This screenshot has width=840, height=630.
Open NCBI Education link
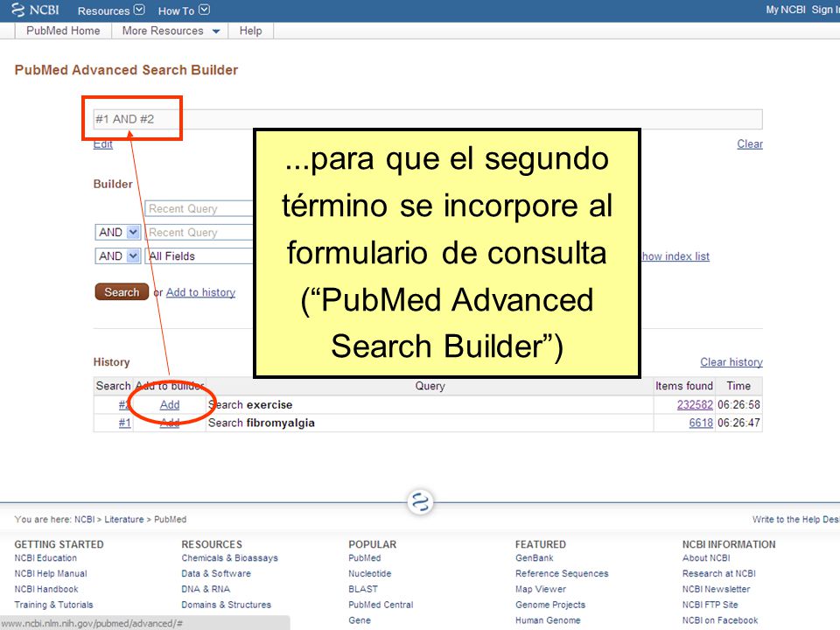pos(45,557)
